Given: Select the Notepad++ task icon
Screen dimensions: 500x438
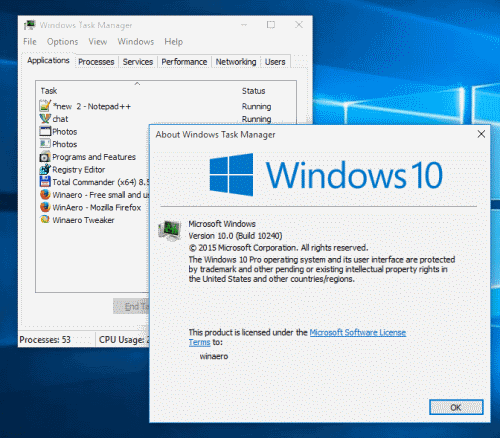Looking at the screenshot, I should pos(45,106).
